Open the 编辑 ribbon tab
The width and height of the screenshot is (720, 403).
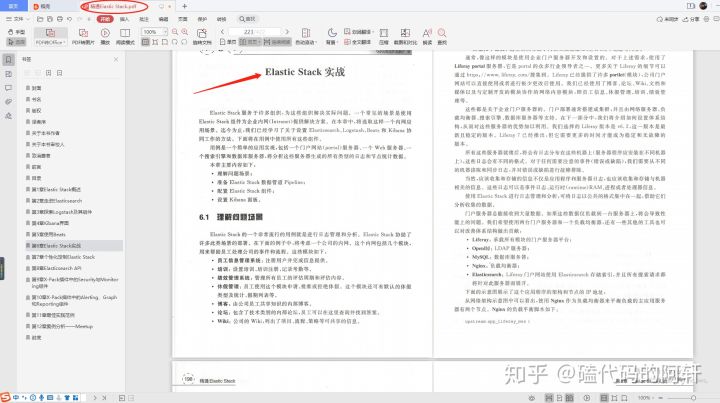(163, 19)
